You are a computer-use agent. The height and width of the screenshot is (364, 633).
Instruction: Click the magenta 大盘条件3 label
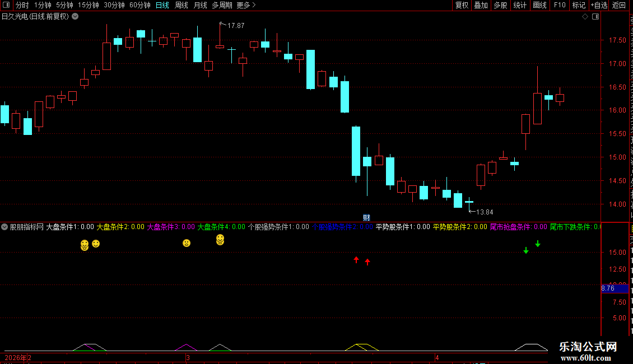click(171, 227)
